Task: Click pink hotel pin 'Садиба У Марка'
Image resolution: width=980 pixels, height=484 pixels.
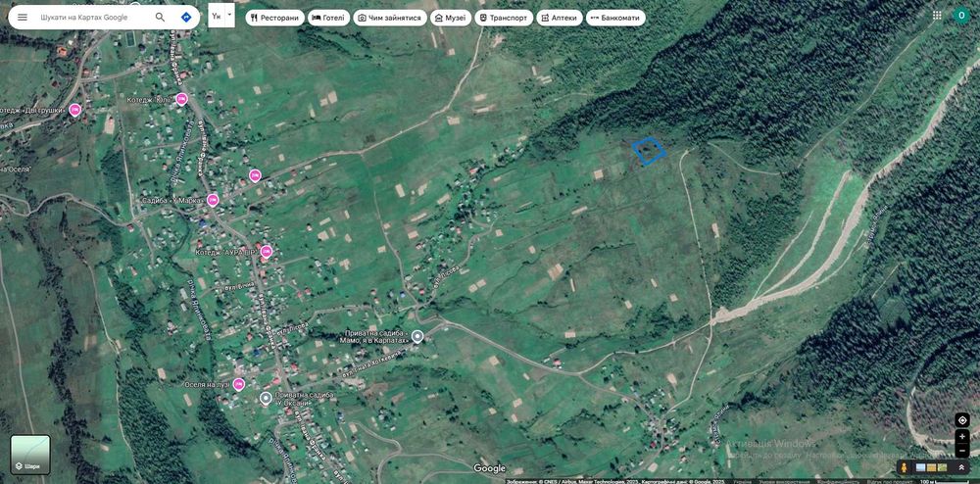Action: (x=213, y=200)
